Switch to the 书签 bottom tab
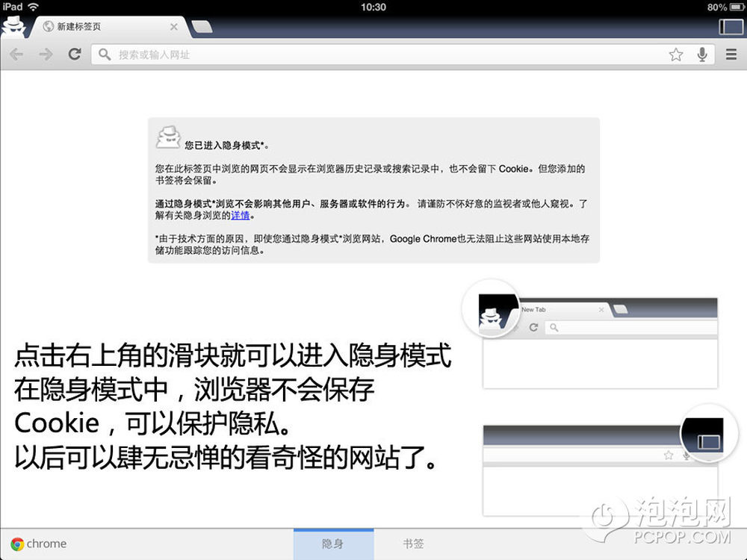Viewport: 747px width, 560px height. coord(413,544)
